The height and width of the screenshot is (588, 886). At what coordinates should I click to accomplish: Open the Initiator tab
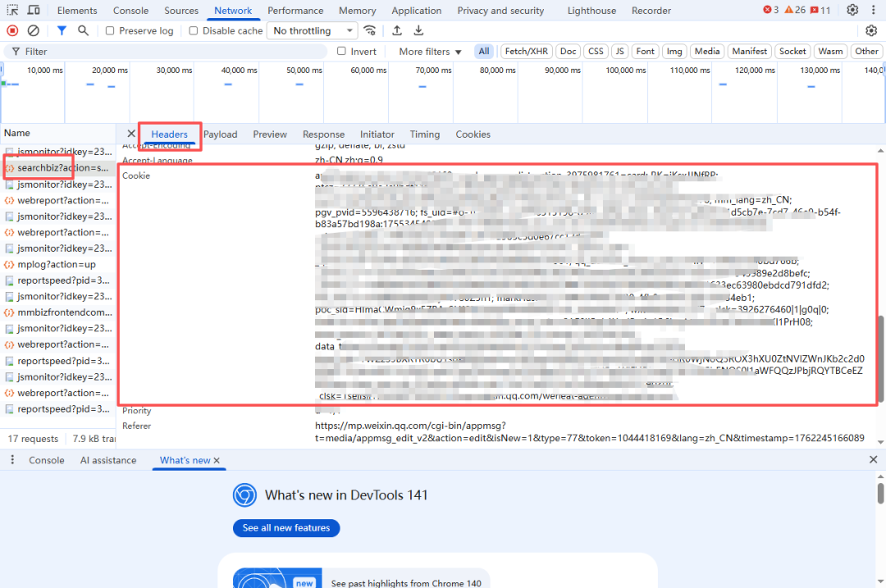pyautogui.click(x=377, y=134)
